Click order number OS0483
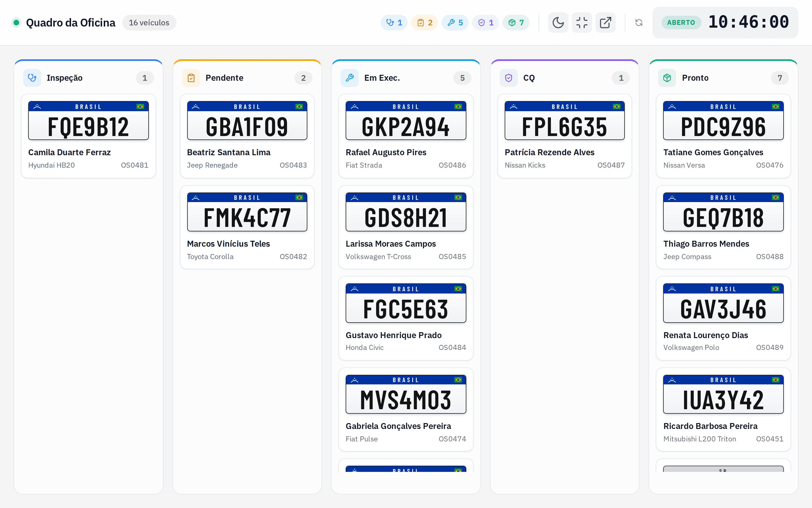This screenshot has height=508, width=812. pyautogui.click(x=293, y=165)
